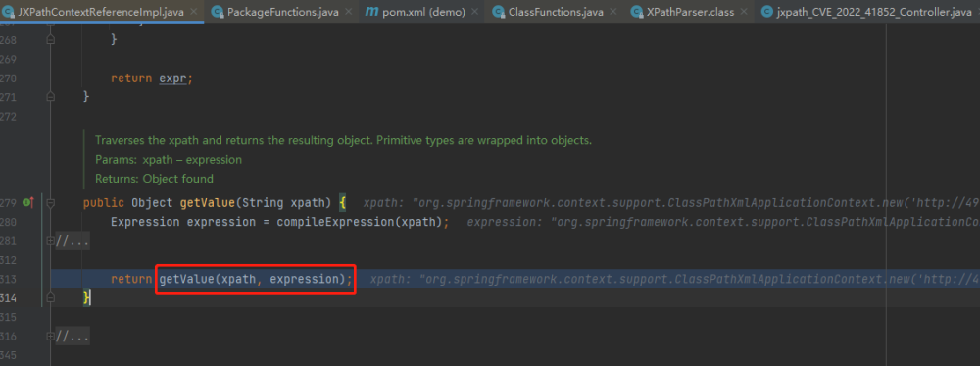The height and width of the screenshot is (366, 980).
Task: Open the PackageFunctions.java tab
Action: coord(281,12)
